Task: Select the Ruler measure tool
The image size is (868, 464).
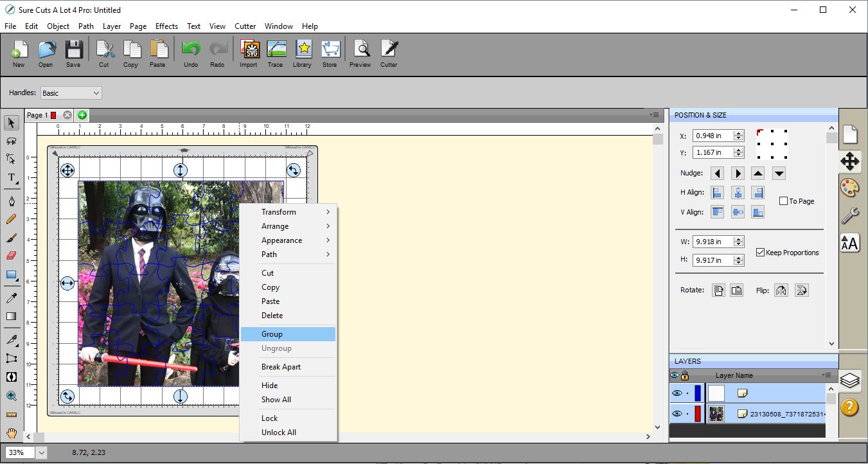Action: point(11,415)
